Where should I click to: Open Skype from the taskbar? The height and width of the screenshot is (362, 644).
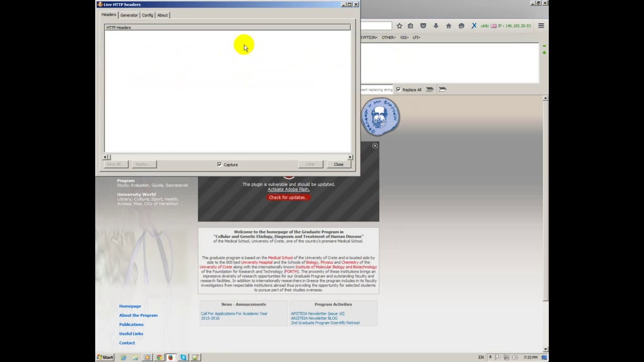(183, 357)
